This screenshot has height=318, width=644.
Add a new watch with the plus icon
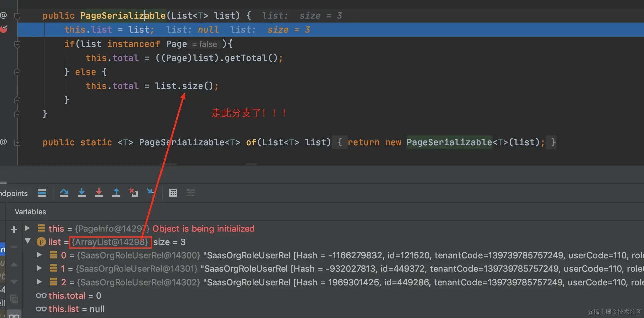pos(14,230)
